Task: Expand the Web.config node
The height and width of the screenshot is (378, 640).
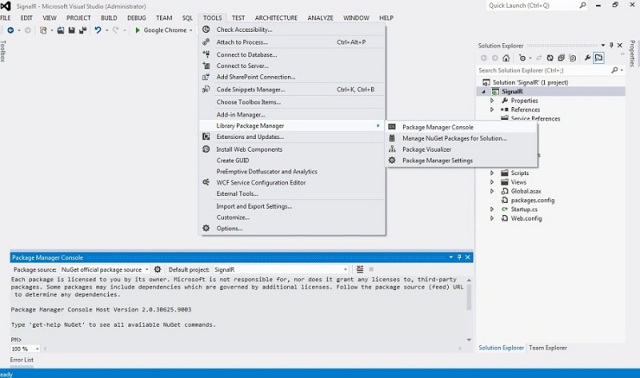Action: click(x=492, y=218)
